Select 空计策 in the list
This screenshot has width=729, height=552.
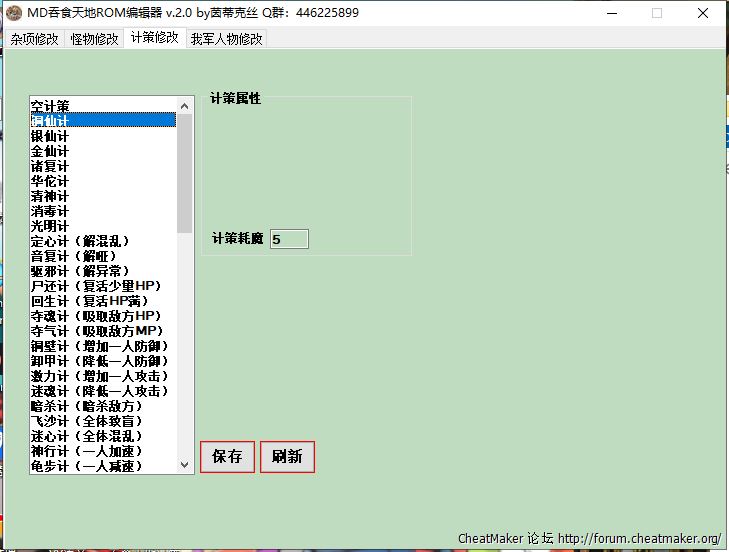50,106
